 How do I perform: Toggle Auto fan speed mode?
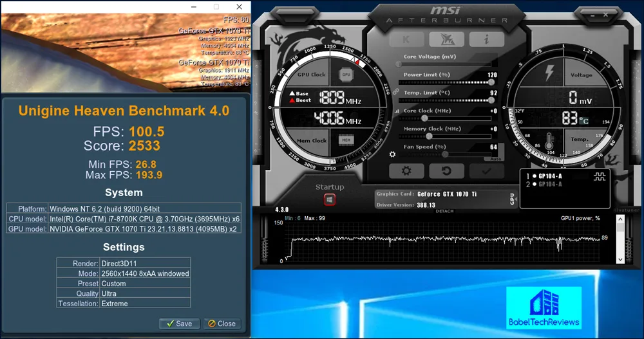click(x=496, y=159)
